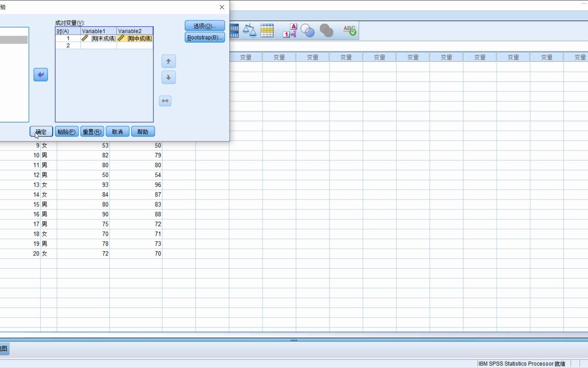Move the selected pair down
This screenshot has height=368, width=588.
(168, 78)
